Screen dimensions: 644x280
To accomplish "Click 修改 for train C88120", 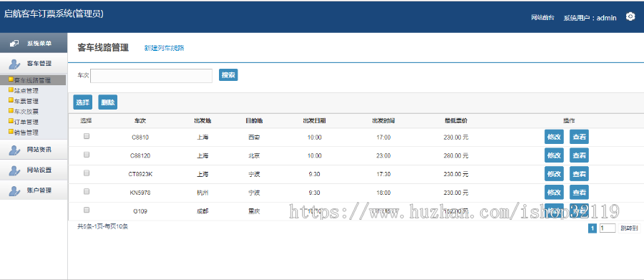I will pyautogui.click(x=554, y=155).
